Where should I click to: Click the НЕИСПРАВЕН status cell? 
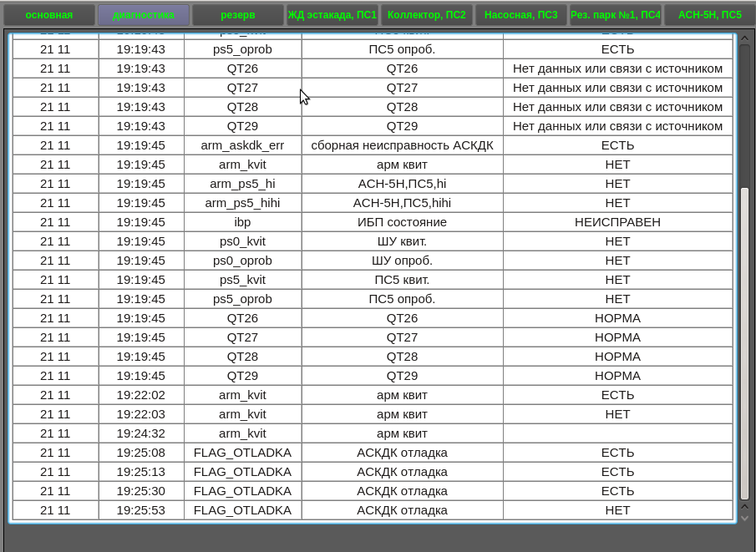(x=617, y=222)
